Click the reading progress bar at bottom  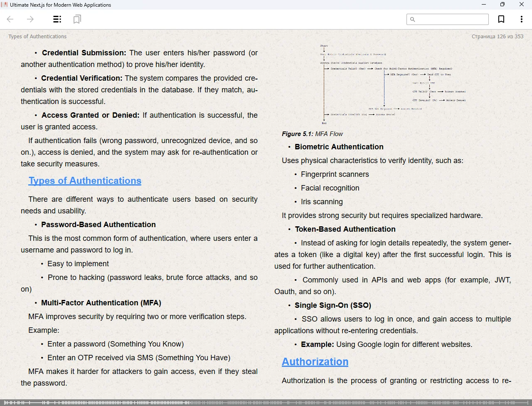[266, 402]
